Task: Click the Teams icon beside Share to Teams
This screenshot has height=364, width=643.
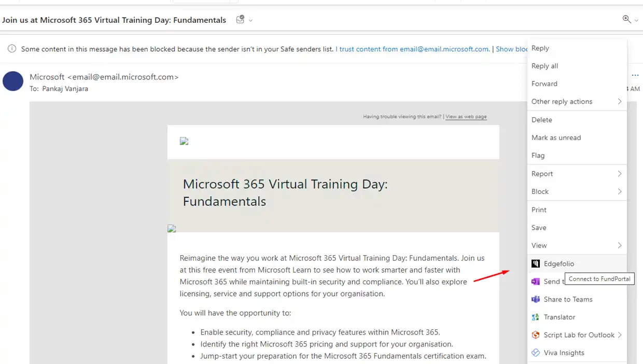Action: [x=536, y=299]
